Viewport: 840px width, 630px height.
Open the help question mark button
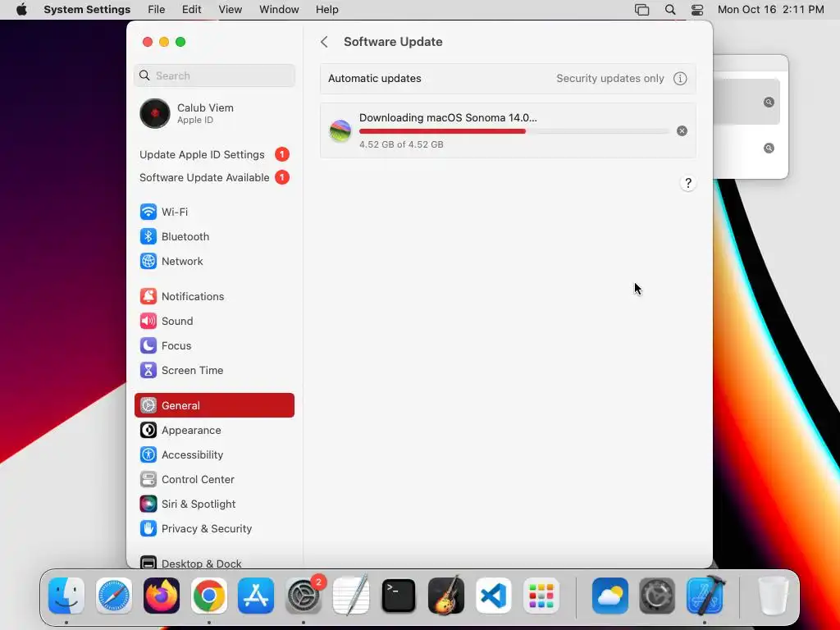click(688, 183)
